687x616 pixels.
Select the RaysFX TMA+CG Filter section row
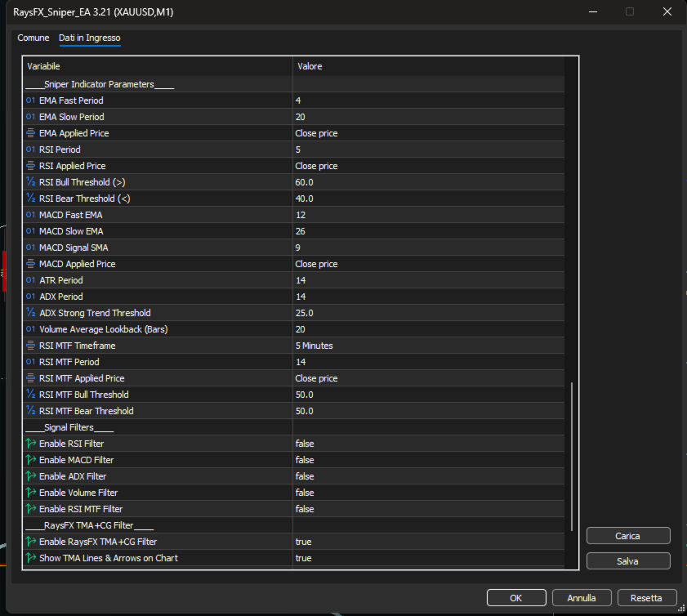[x=293, y=525]
